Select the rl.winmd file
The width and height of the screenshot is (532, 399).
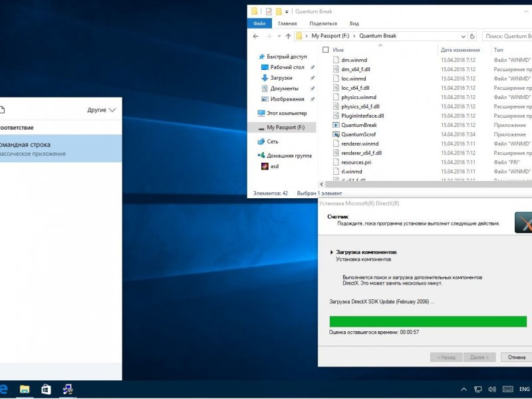click(x=352, y=172)
